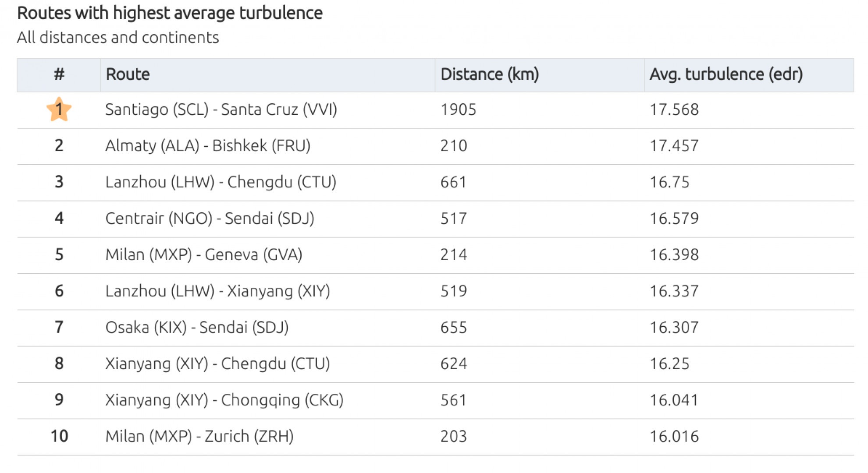Click the table title about highest average turbulence
The width and height of the screenshot is (868, 473).
click(170, 13)
